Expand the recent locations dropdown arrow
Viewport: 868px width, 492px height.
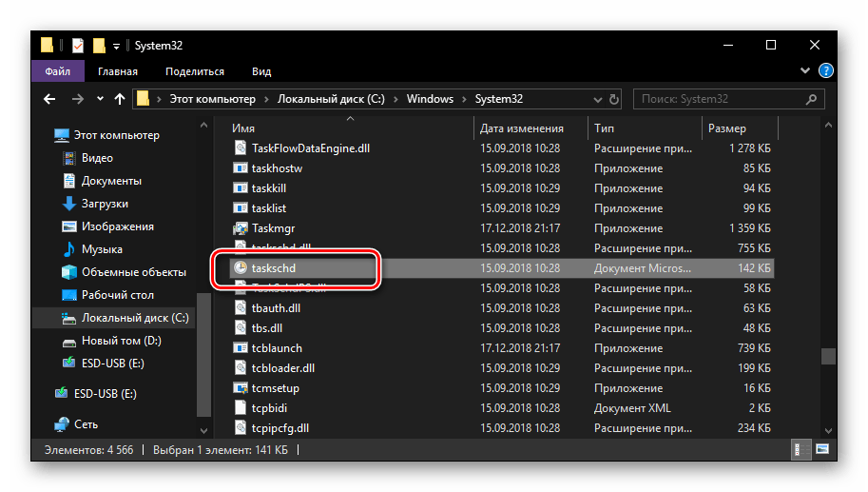(97, 99)
